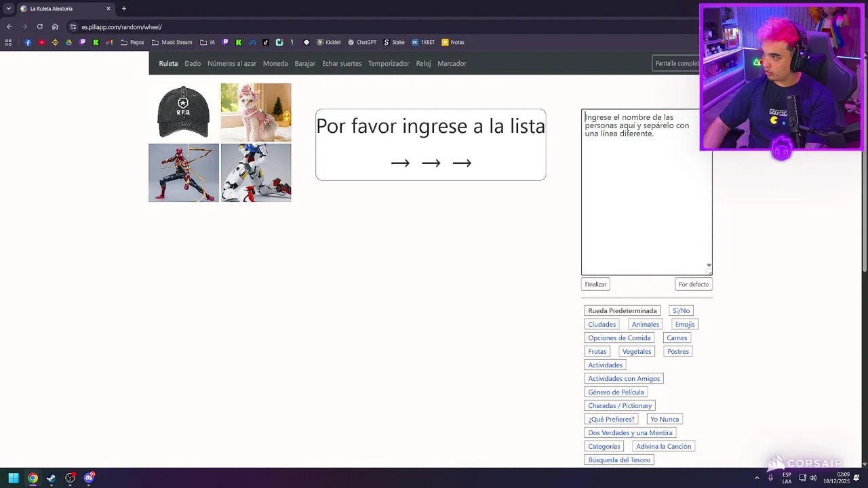
Task: Open Echar suertes page
Action: click(x=342, y=64)
